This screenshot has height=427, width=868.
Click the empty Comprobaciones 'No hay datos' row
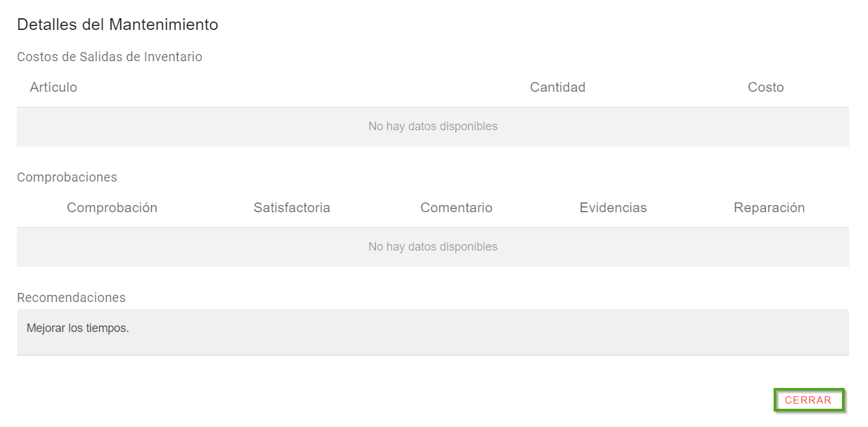[x=432, y=247]
